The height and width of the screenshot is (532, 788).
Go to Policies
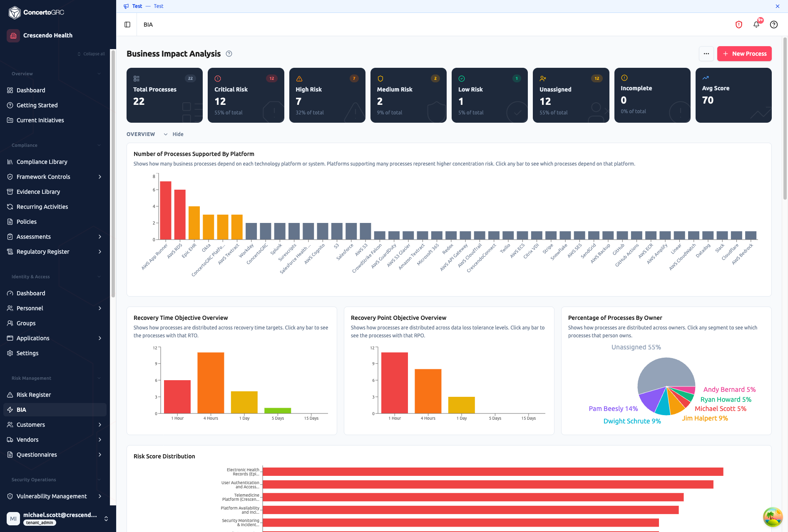55,222
